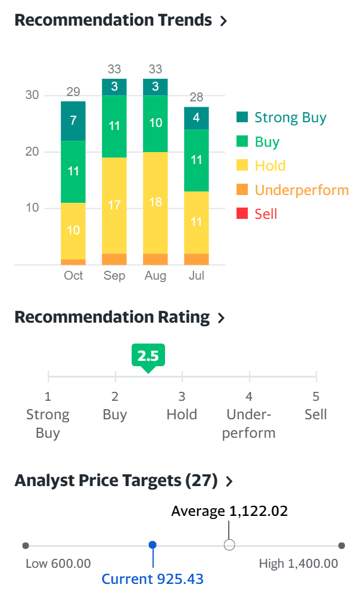
Task: Click the red Sell legend swatch
Action: pyautogui.click(x=242, y=214)
